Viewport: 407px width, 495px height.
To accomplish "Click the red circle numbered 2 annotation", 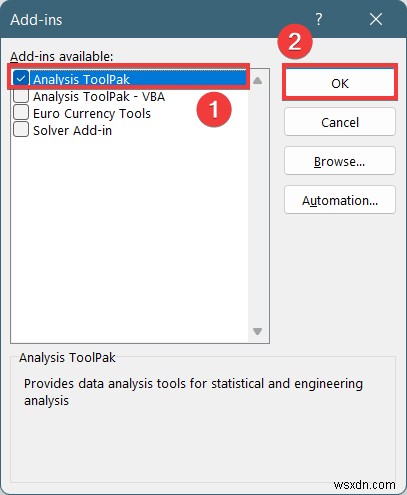I will coord(295,42).
